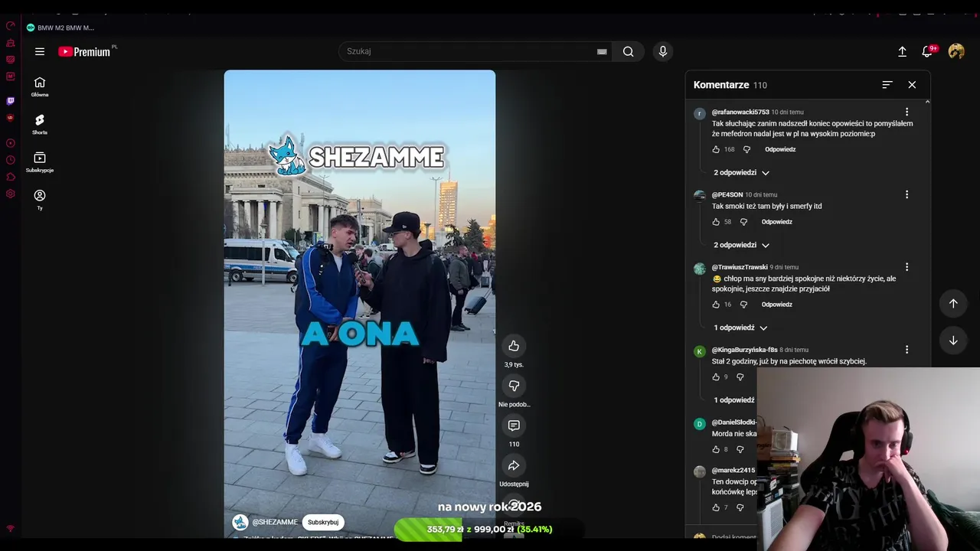Click the search magnifier button

(628, 51)
